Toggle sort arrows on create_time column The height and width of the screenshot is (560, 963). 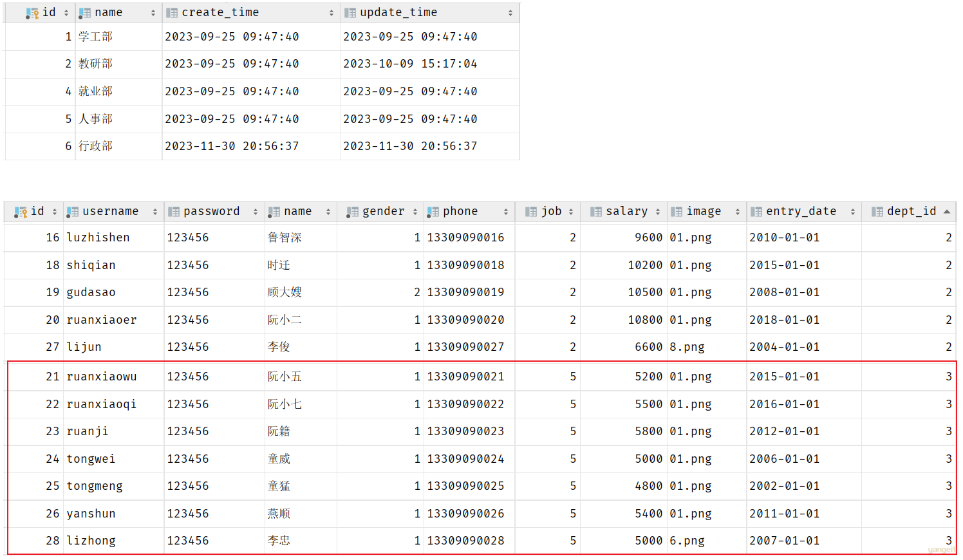click(332, 13)
